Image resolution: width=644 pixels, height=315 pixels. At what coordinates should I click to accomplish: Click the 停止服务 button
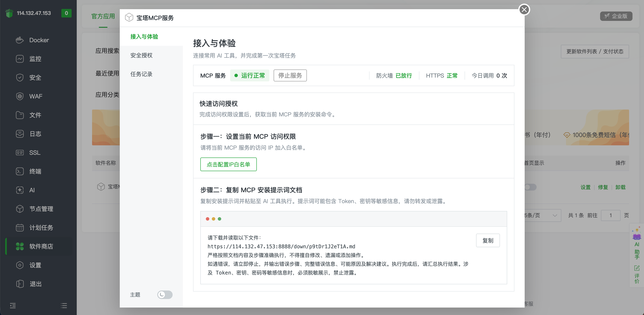290,75
